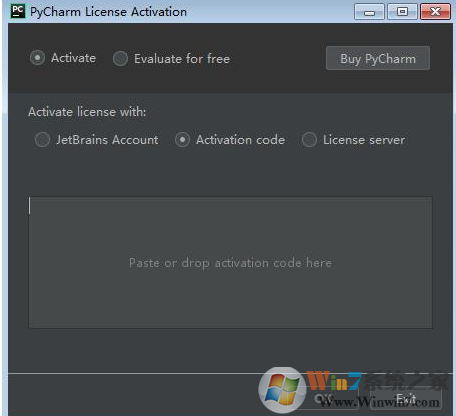The height and width of the screenshot is (416, 456).
Task: Open the Buy PyCharm page
Action: (378, 58)
